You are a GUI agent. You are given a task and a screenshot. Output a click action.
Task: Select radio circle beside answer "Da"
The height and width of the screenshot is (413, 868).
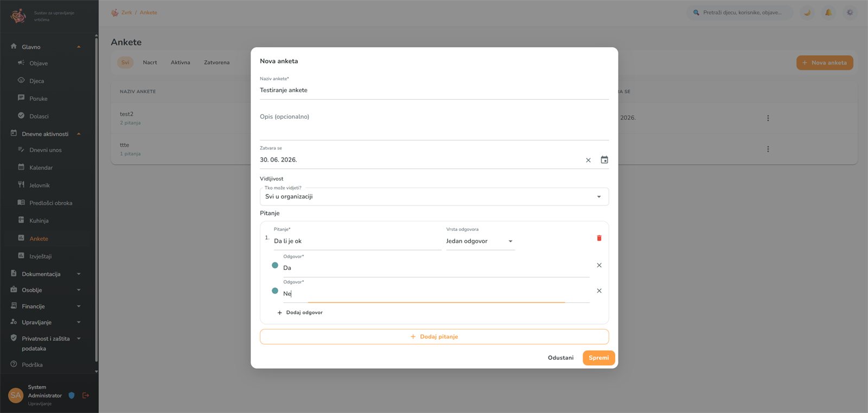(x=275, y=265)
